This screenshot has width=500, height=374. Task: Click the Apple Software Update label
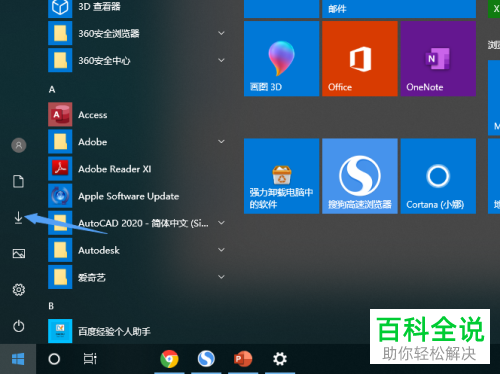click(x=129, y=196)
